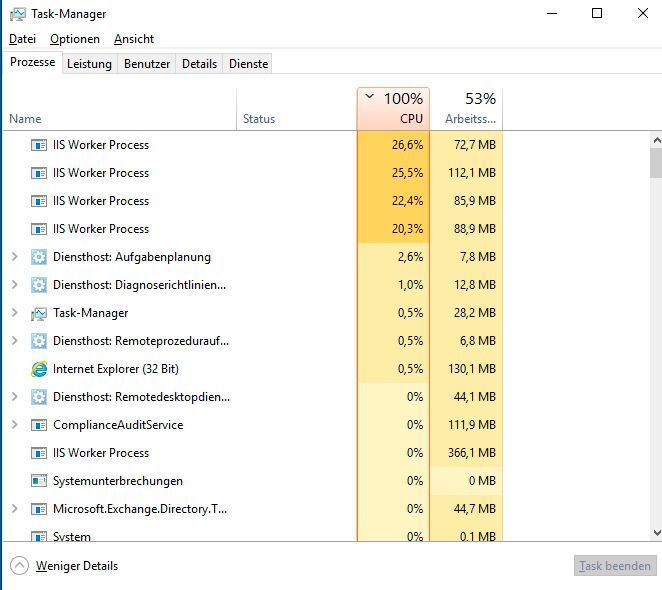Expand the Task-Manager process group
The image size is (662, 590).
click(14, 313)
